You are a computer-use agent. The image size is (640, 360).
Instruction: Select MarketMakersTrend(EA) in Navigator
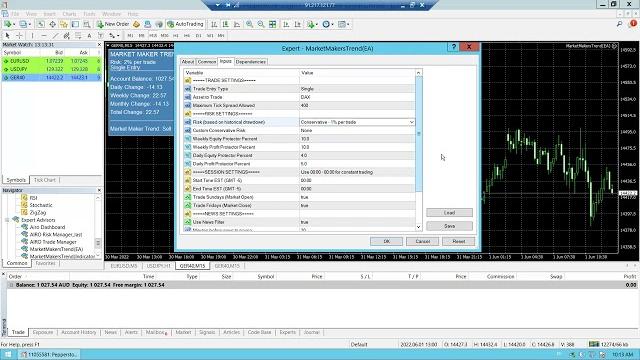point(56,249)
